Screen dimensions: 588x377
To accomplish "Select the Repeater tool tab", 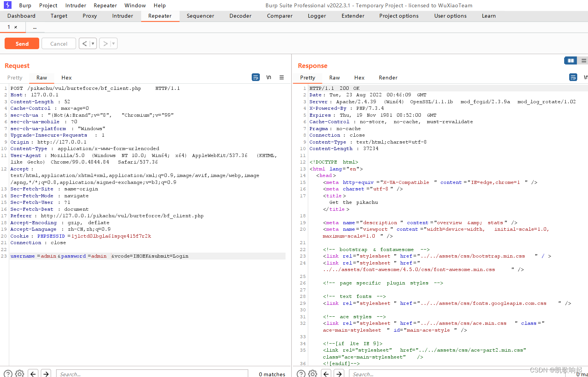I will point(160,16).
